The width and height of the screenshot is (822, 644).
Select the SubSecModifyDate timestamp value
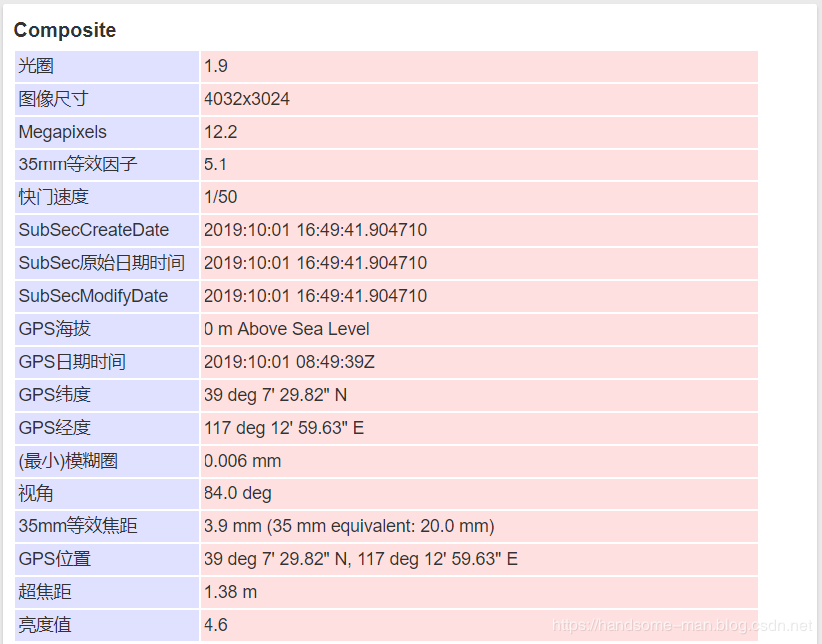coord(315,296)
